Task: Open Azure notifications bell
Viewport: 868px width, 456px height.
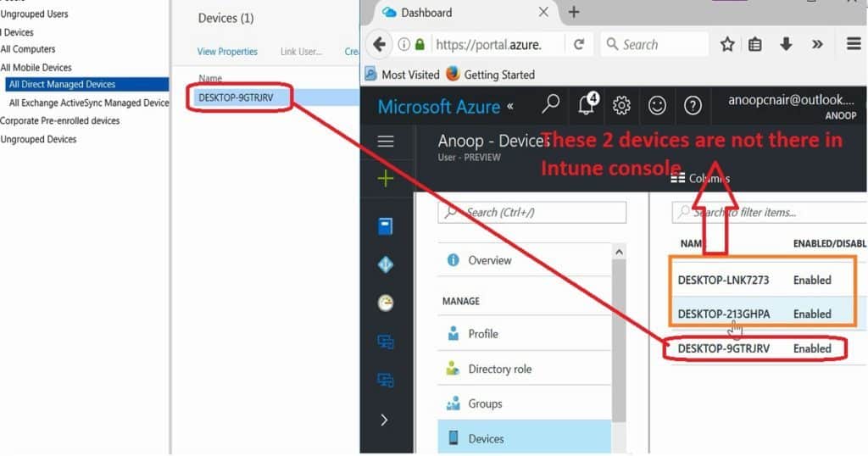Action: pos(587,104)
